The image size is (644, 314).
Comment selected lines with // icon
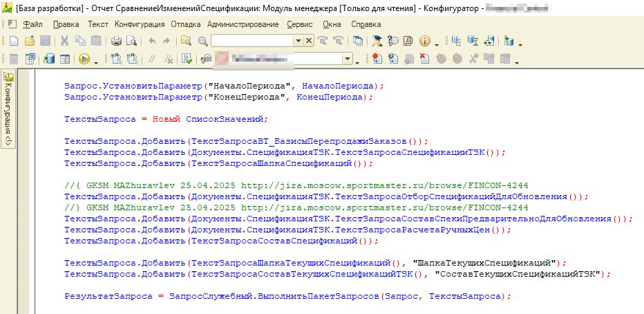(x=151, y=59)
